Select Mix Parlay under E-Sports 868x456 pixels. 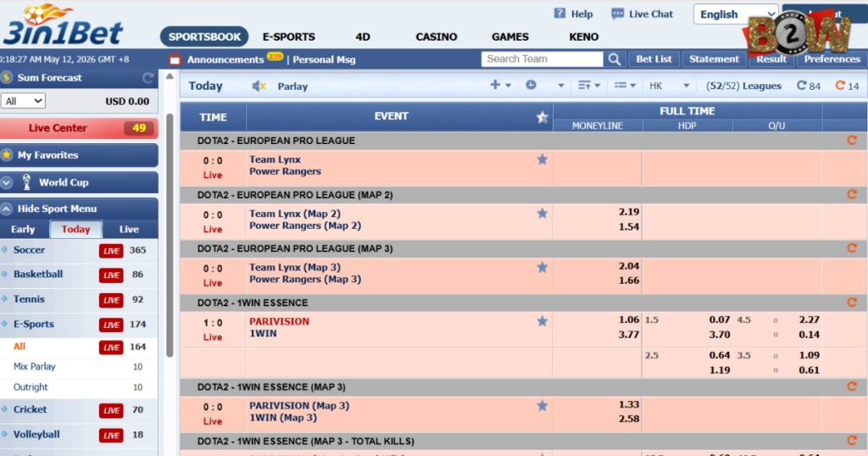point(34,366)
